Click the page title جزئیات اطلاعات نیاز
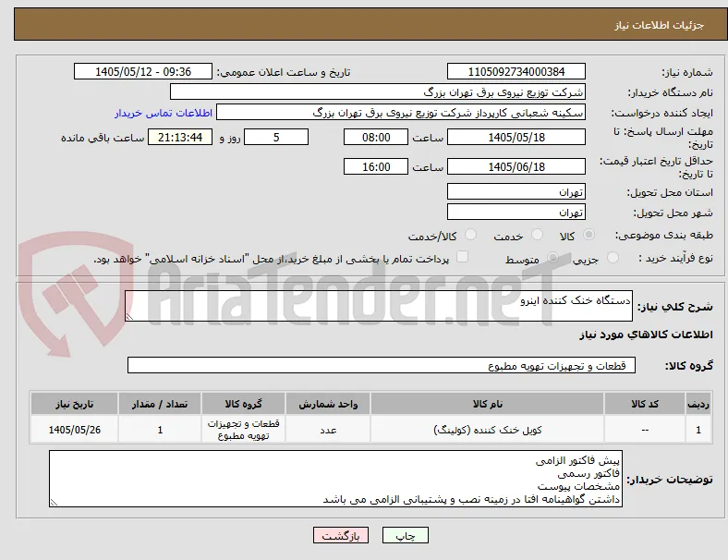728x560 pixels. [660, 25]
